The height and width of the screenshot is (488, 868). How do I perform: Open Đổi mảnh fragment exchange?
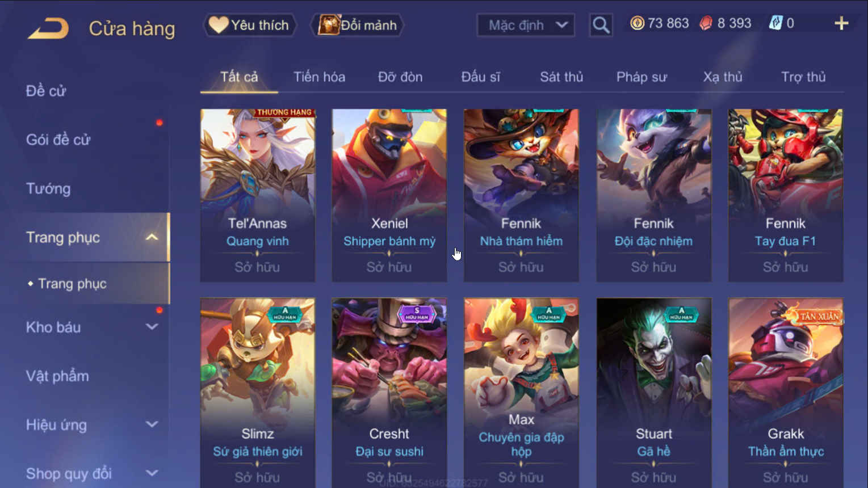click(358, 25)
